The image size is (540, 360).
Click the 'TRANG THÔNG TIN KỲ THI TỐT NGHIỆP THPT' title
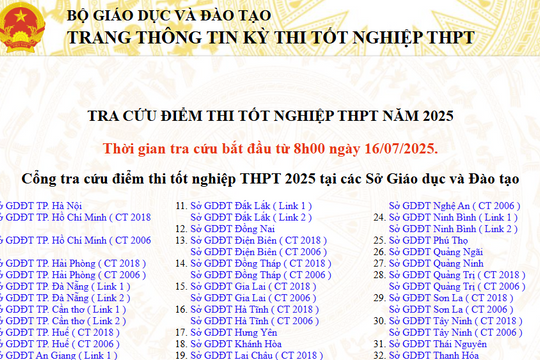click(x=271, y=38)
